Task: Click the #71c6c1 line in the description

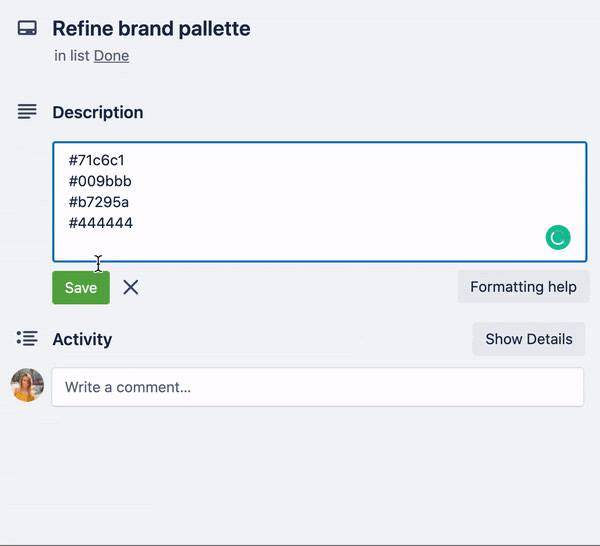Action: [96, 160]
